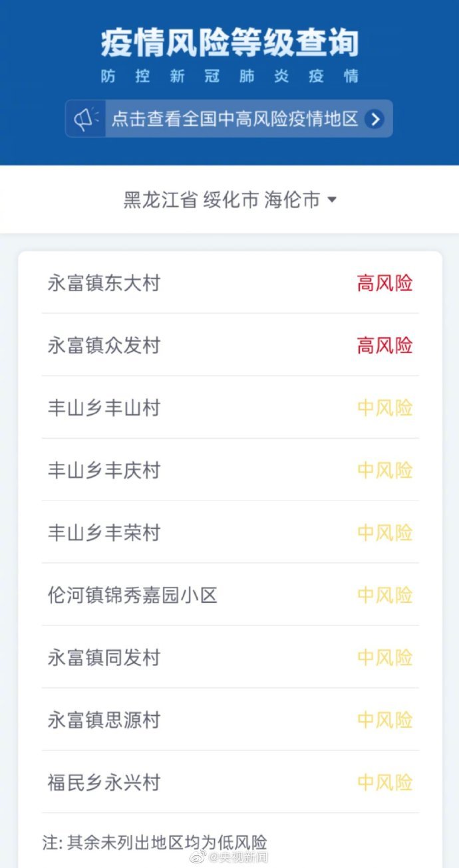Screen dimensions: 459x868
Task: Click the right arrow chevron in banner
Action: click(375, 119)
